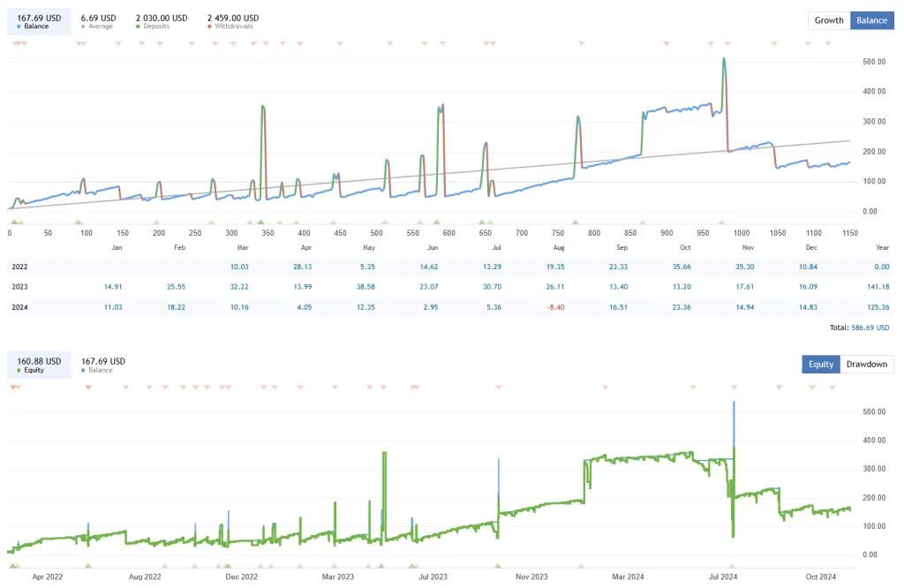Toggle the Balance series via its legend entry
Image resolution: width=904 pixels, height=588 pixels.
37,27
